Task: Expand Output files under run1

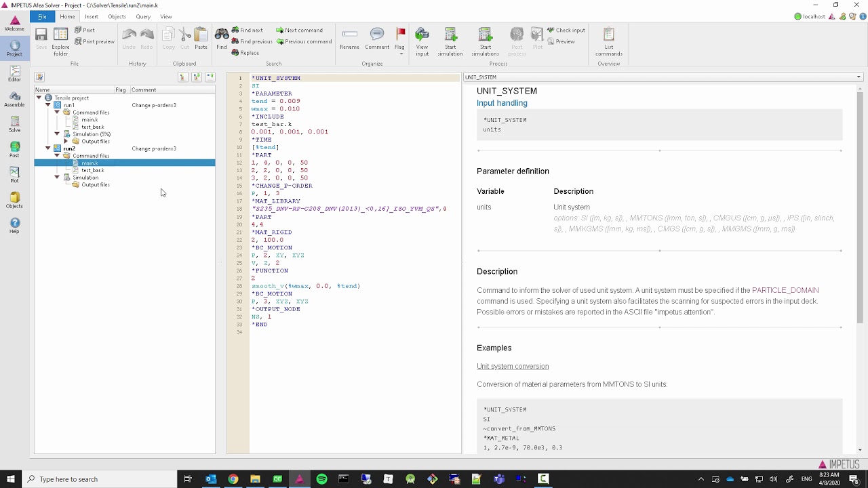Action: [x=66, y=141]
